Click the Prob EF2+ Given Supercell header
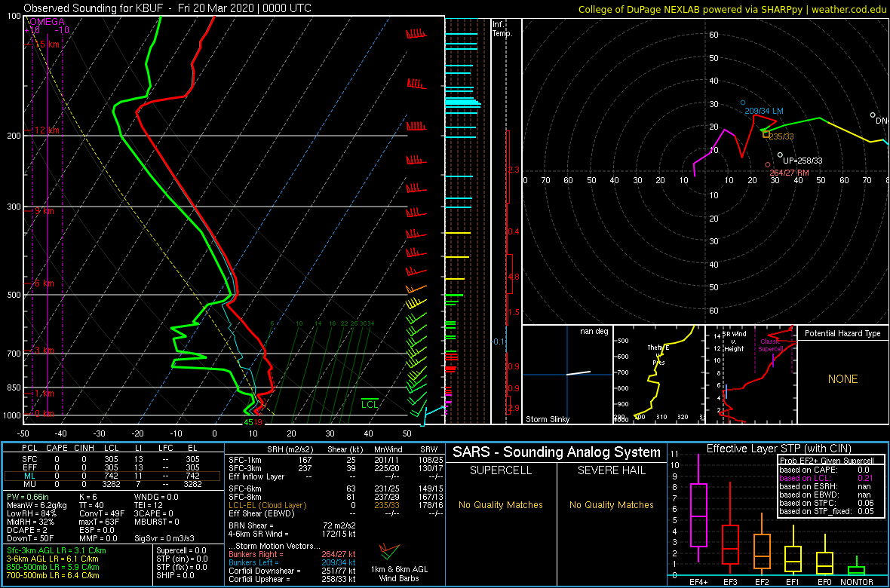Viewport: 890px width, 588px height. [827, 459]
